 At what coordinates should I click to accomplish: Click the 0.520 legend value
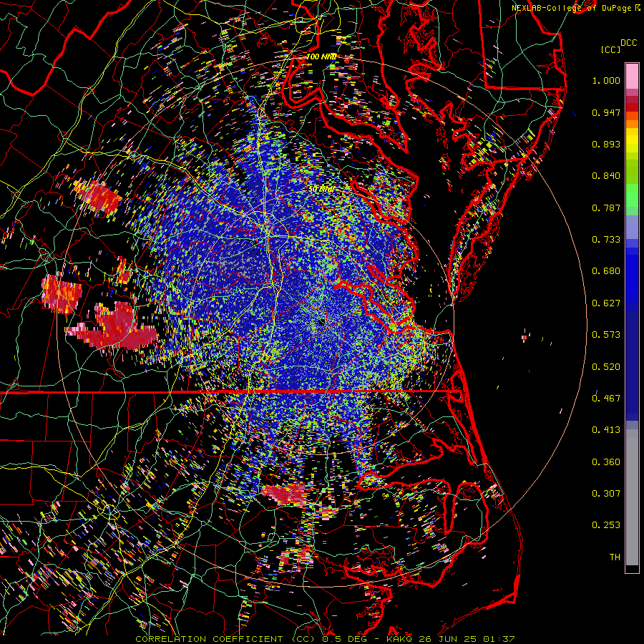[606, 367]
